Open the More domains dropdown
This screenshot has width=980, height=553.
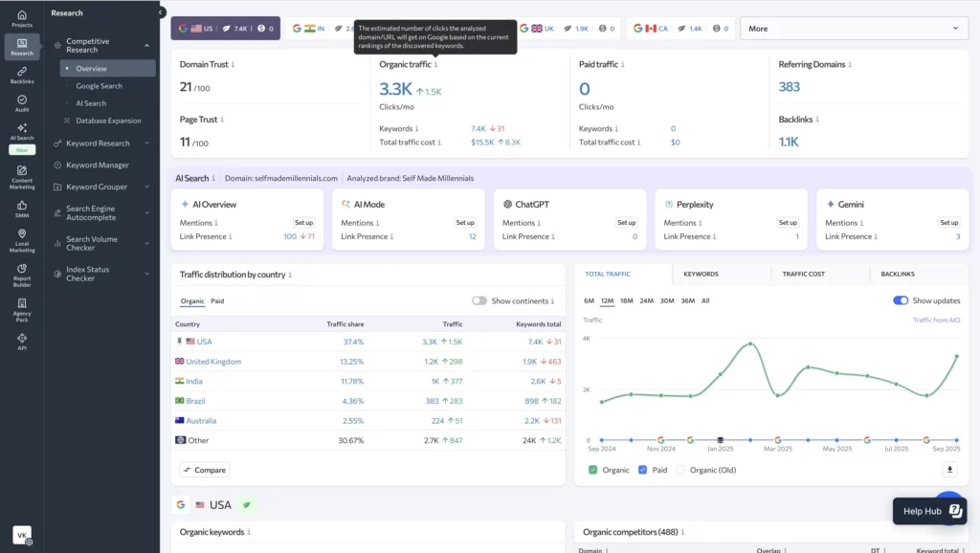coord(852,28)
